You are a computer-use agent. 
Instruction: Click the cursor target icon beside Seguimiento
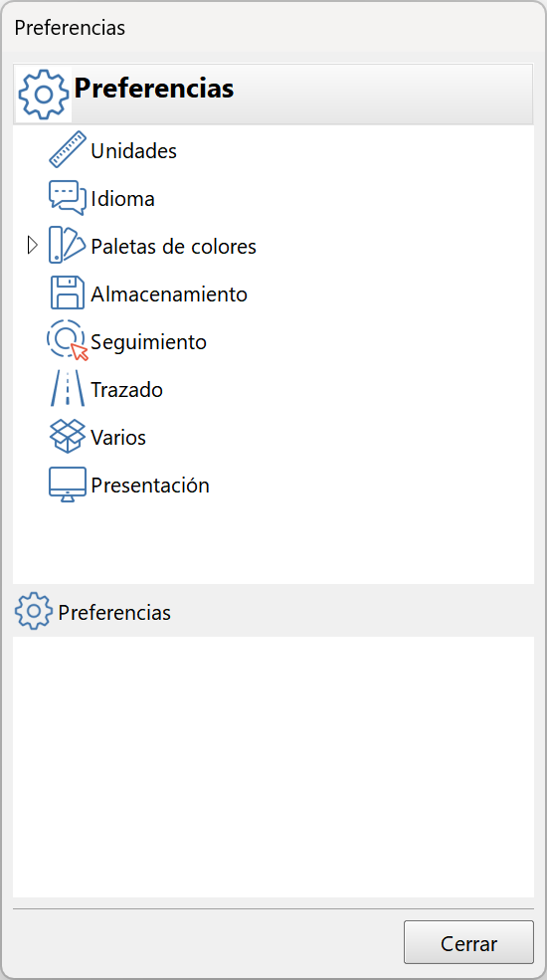[68, 340]
